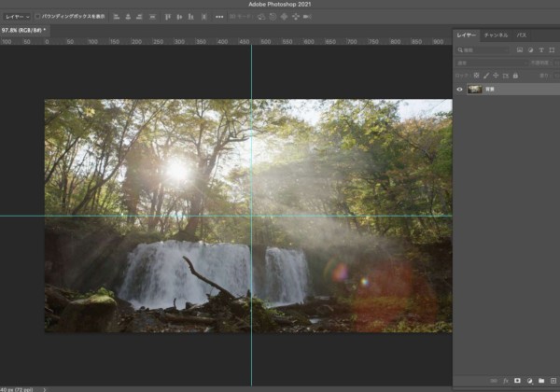Create a new adjustment layer
The height and width of the screenshot is (392, 560).
point(528,381)
